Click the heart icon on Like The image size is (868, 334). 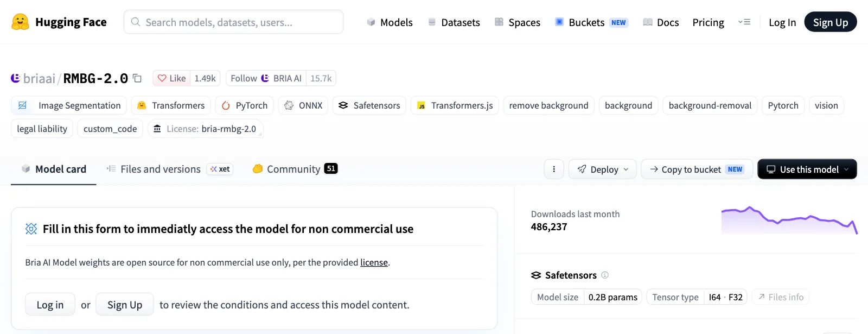point(162,78)
